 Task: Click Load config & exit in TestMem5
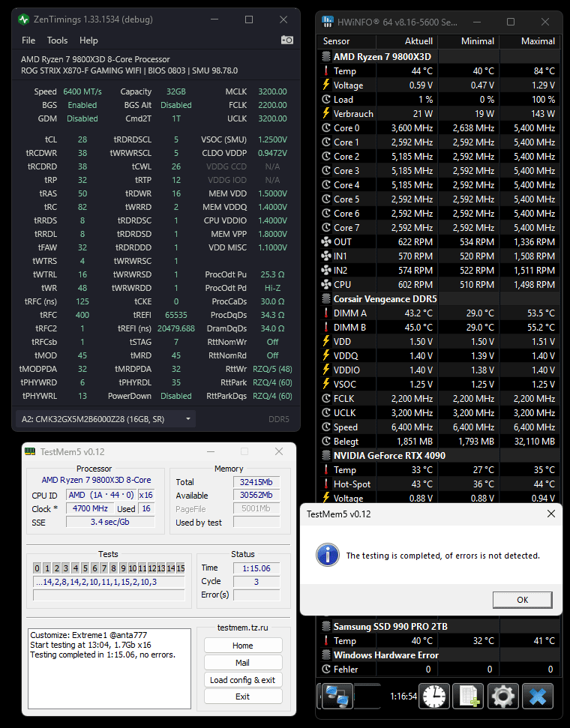coord(242,680)
